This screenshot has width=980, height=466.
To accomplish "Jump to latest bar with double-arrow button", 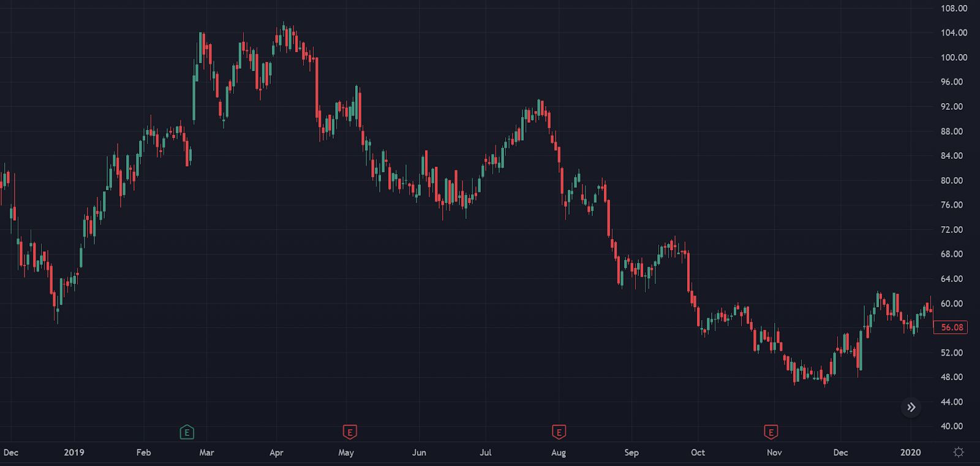I will click(x=911, y=407).
